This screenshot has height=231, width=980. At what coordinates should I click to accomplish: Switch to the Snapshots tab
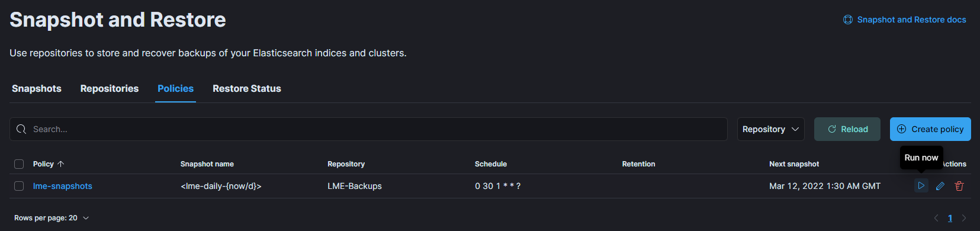[x=37, y=89]
